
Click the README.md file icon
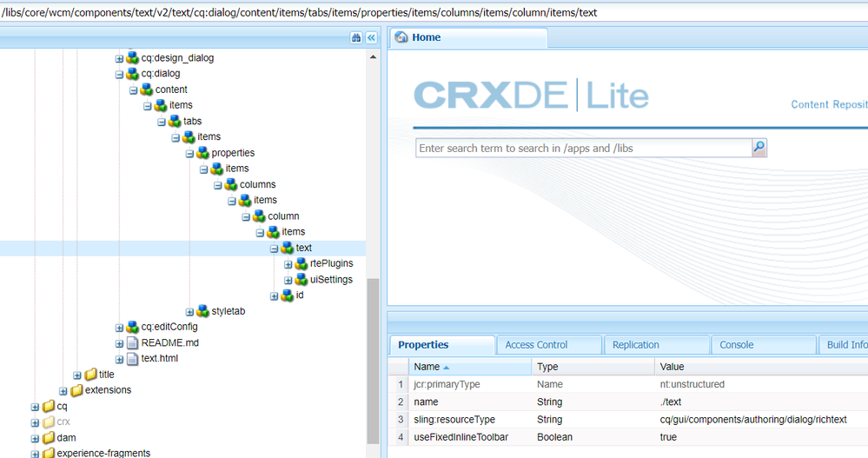point(132,342)
